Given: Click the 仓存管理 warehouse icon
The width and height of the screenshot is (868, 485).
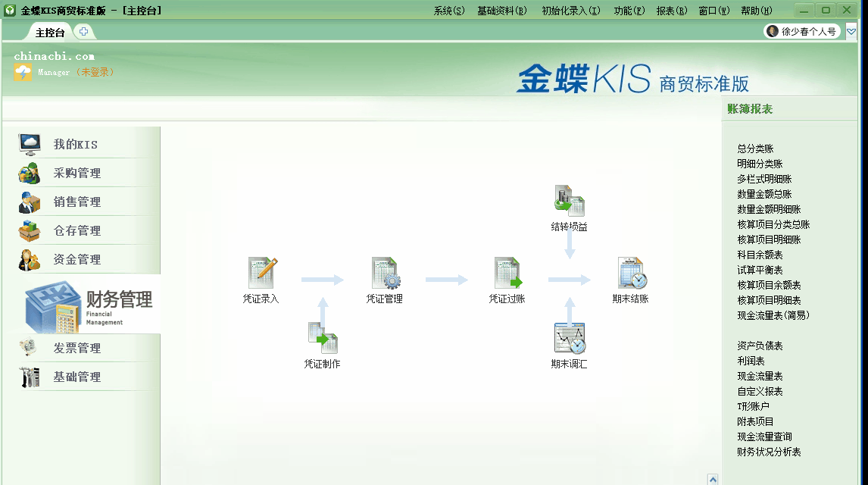Looking at the screenshot, I should (x=28, y=230).
